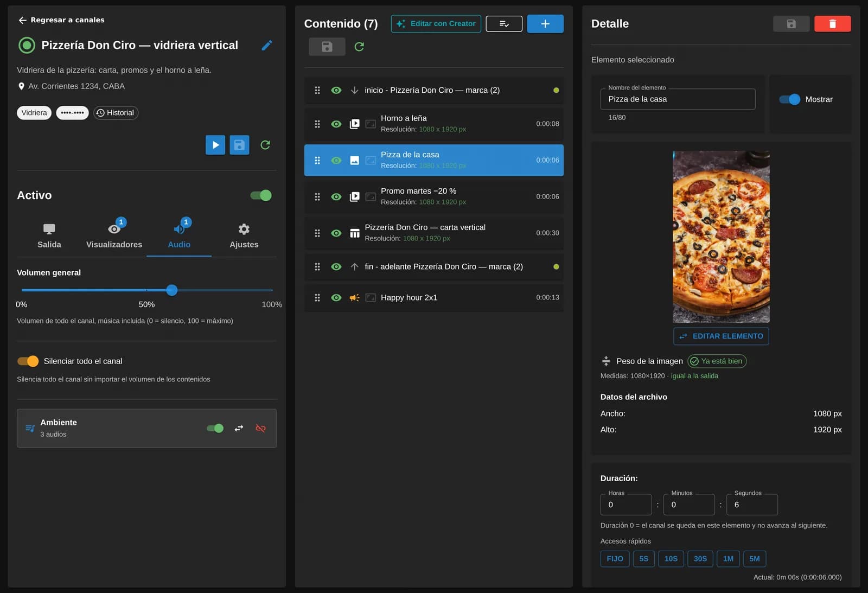This screenshot has height=593, width=868.
Task: Hide Happy hour 2x1 via eye icon
Action: point(336,298)
